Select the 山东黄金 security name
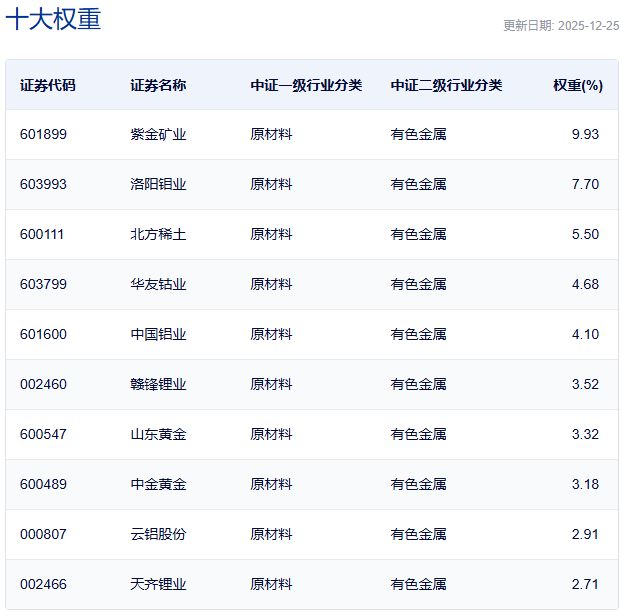The height and width of the screenshot is (616, 623). point(158,434)
